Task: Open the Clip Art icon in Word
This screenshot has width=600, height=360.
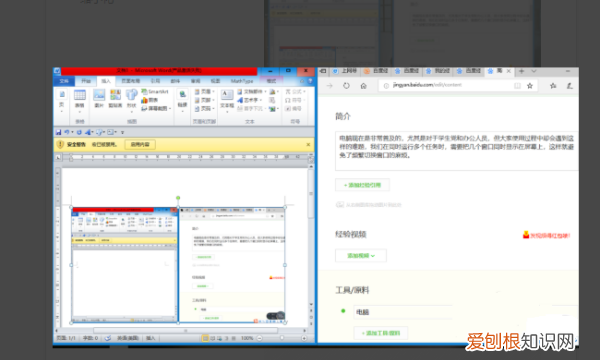Action: [115, 95]
